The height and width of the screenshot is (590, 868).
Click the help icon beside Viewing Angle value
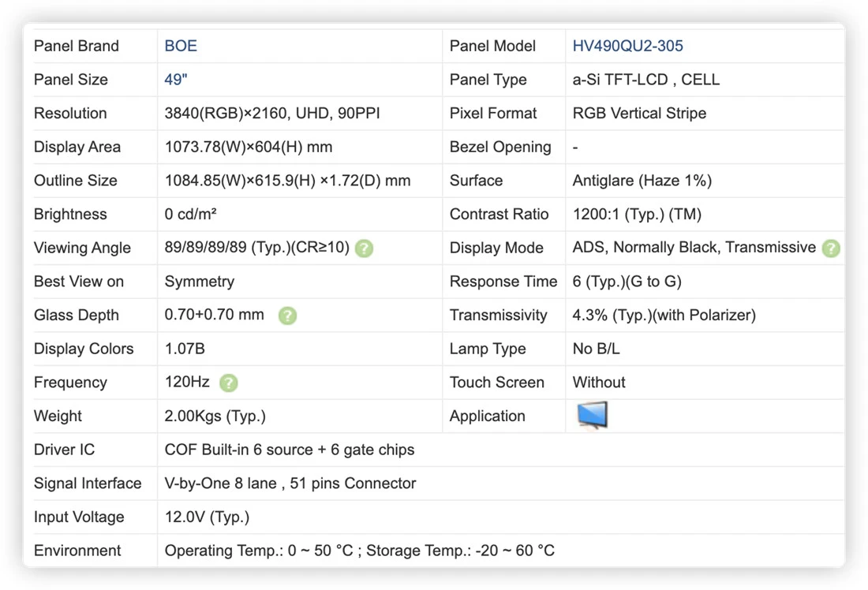tap(364, 248)
